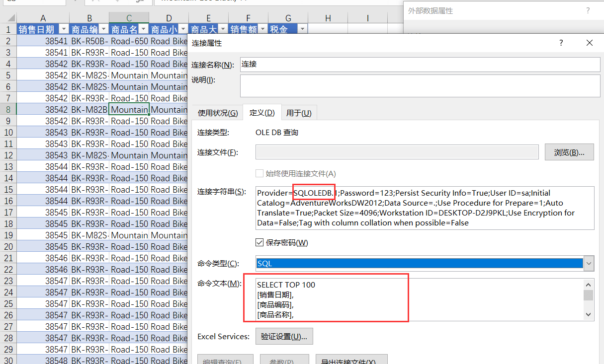
Task: Click the 验证设置 button
Action: tap(284, 336)
